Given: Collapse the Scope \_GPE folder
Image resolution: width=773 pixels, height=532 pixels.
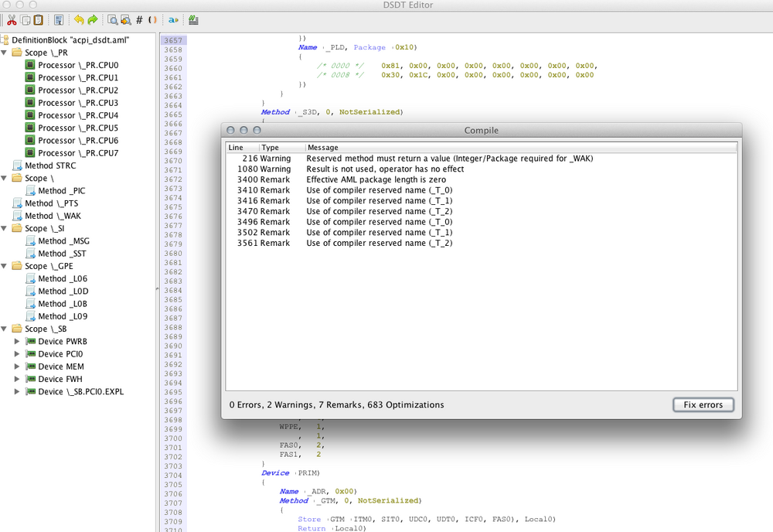Looking at the screenshot, I should pyautogui.click(x=5, y=266).
